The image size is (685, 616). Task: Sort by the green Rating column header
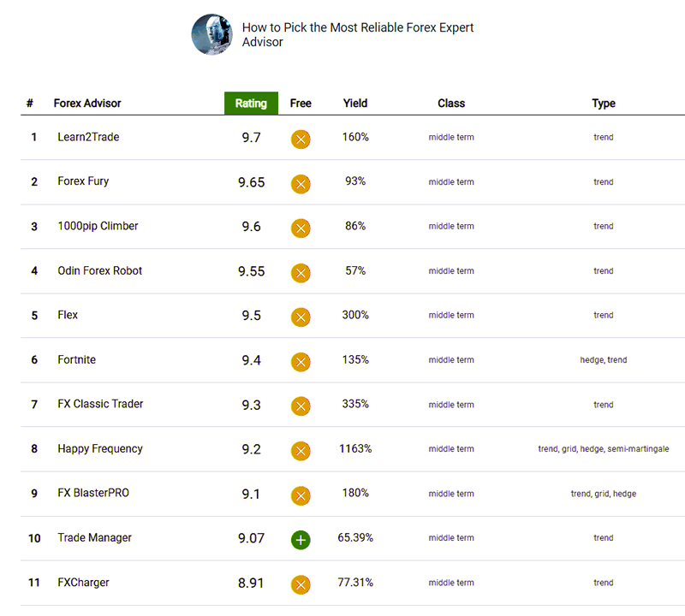click(251, 104)
